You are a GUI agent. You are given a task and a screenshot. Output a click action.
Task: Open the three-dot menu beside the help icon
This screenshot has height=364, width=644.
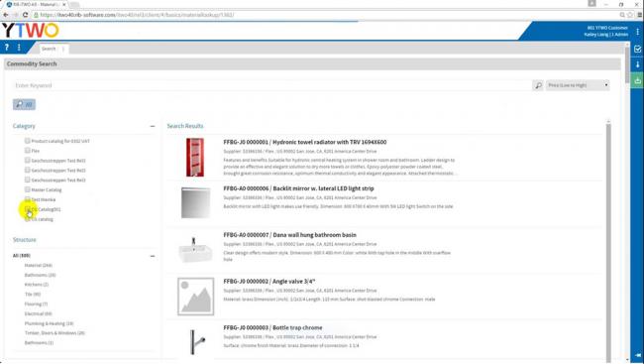click(19, 48)
